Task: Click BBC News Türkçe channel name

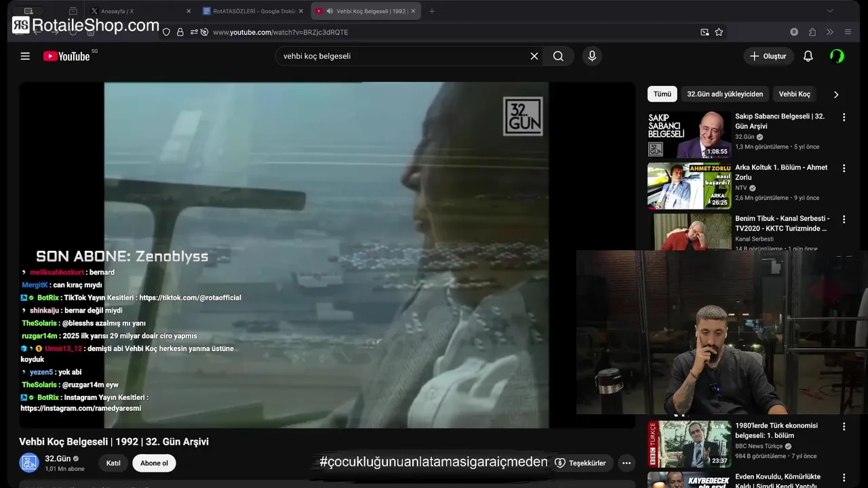Action: (x=759, y=446)
